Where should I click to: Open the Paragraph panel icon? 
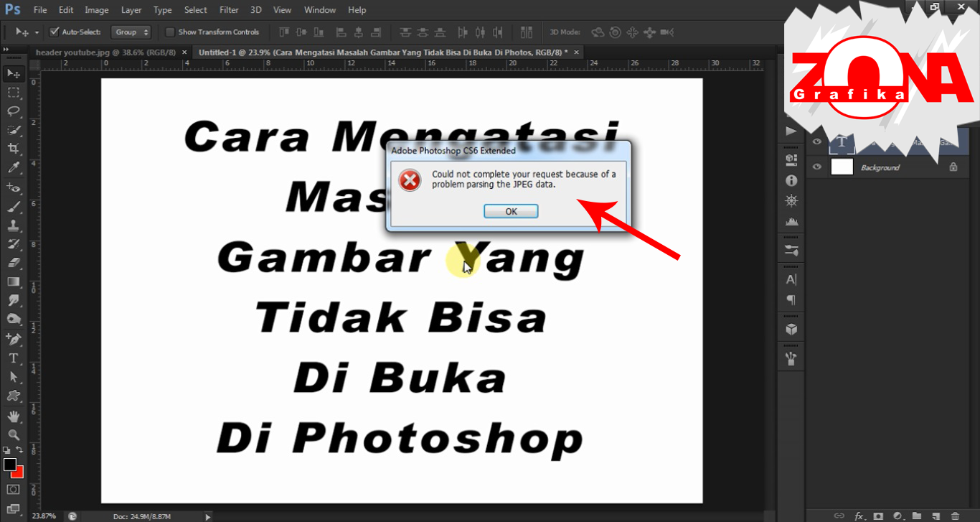pos(791,299)
